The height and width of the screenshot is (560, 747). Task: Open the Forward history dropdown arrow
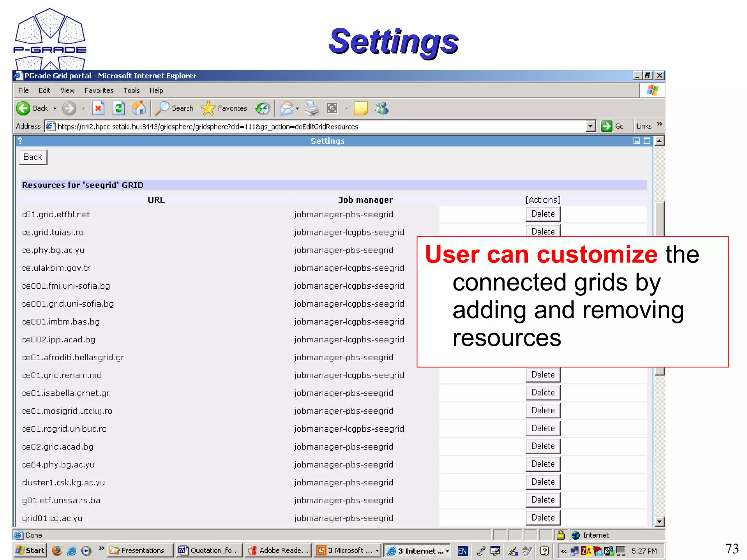(x=84, y=109)
